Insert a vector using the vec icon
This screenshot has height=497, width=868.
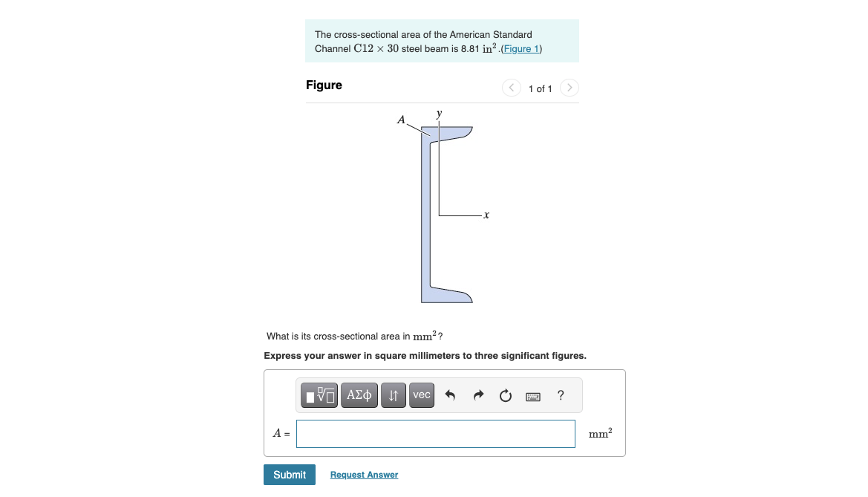421,395
